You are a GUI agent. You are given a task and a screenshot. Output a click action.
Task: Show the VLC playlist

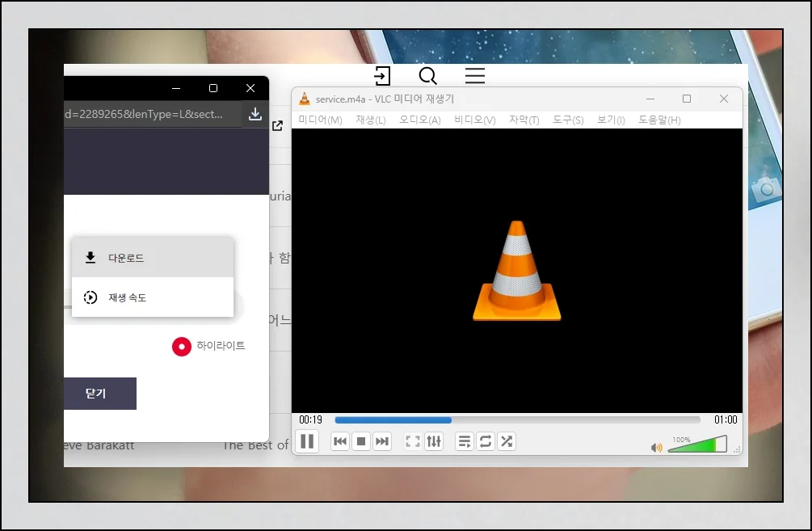[x=465, y=441]
